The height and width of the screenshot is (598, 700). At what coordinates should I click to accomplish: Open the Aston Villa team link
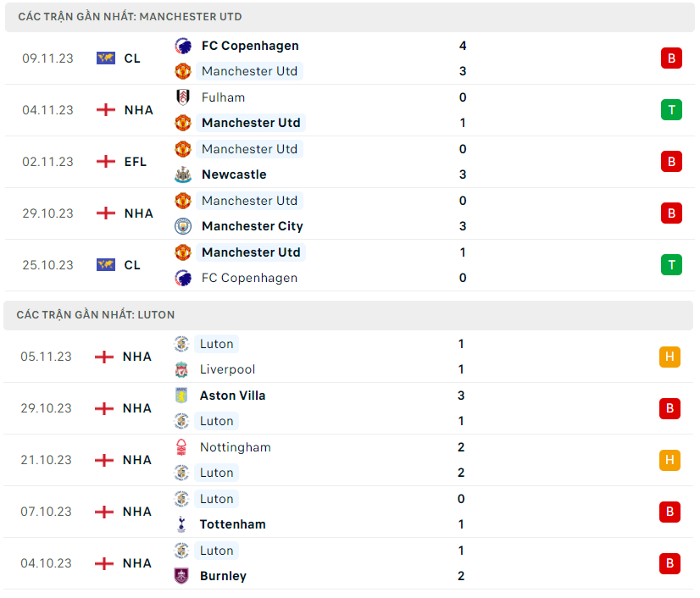tap(232, 396)
